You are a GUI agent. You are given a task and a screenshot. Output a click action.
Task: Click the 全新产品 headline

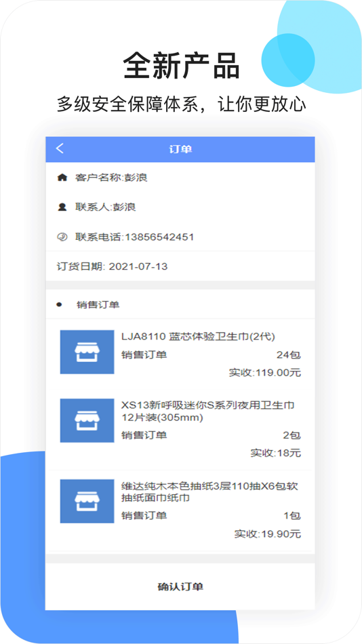tap(181, 65)
